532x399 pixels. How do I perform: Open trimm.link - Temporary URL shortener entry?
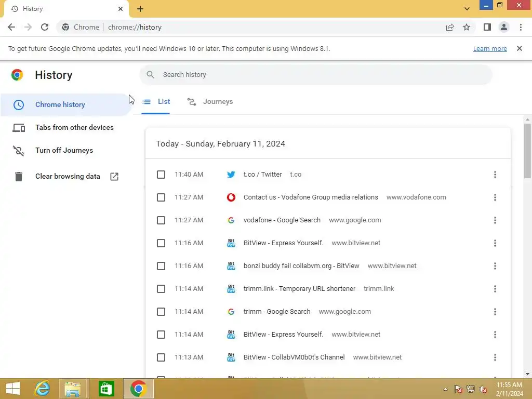[x=299, y=289]
